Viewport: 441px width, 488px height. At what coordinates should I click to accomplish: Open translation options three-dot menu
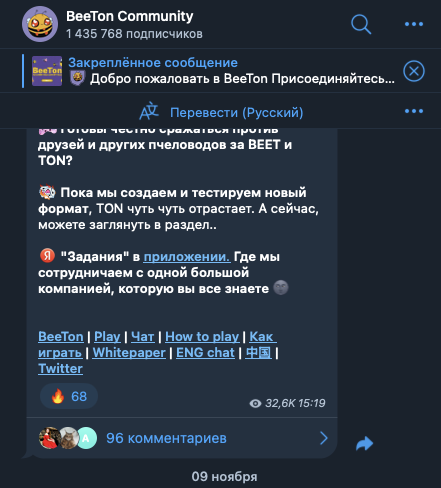click(x=414, y=111)
